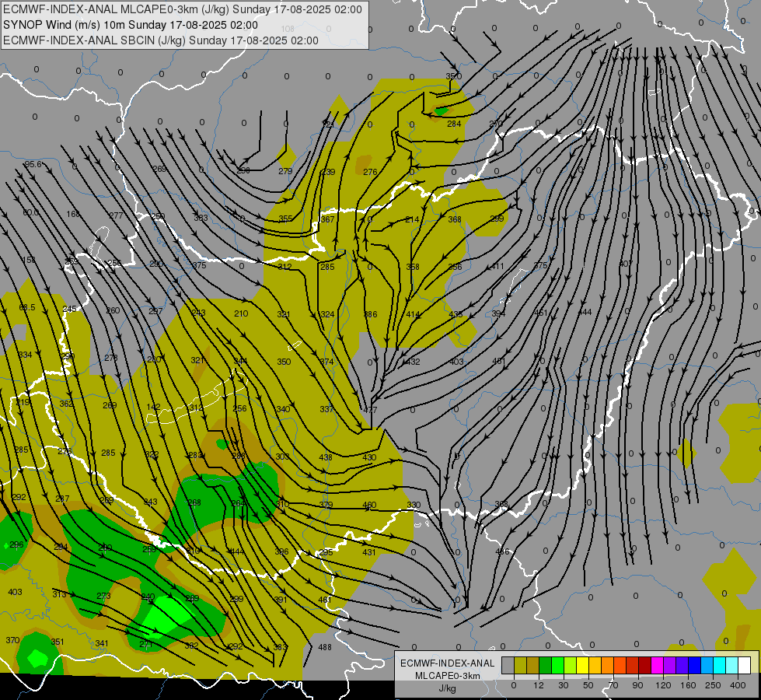Click the legend tick label '250'

click(713, 685)
